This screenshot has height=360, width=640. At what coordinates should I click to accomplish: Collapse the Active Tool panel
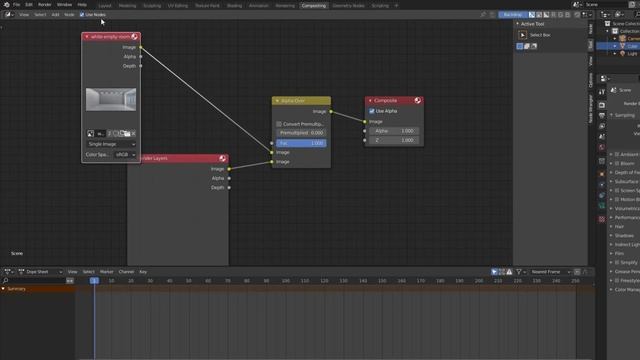pos(518,24)
